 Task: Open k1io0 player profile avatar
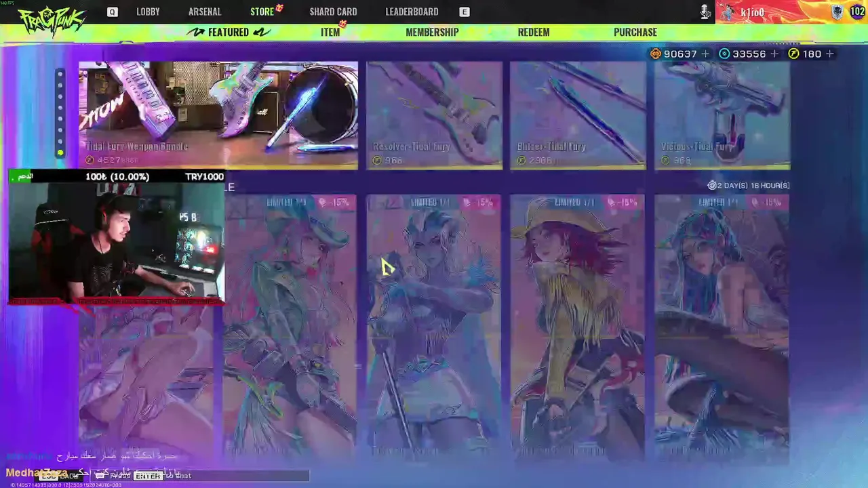point(728,12)
